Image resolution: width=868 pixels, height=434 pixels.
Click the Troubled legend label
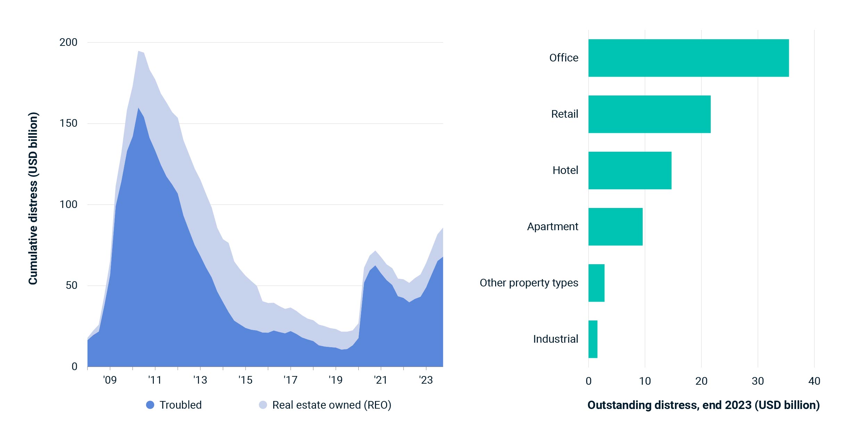tap(181, 405)
